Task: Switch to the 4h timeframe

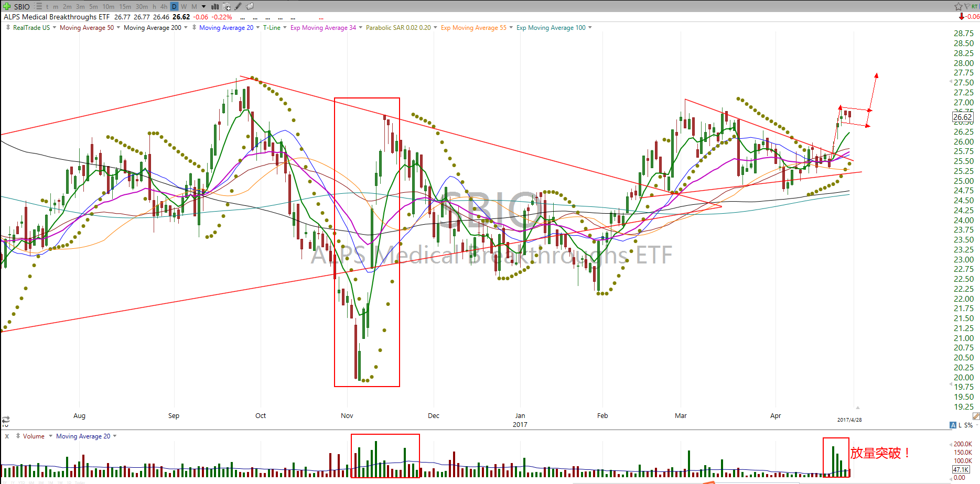Action: 164,7
